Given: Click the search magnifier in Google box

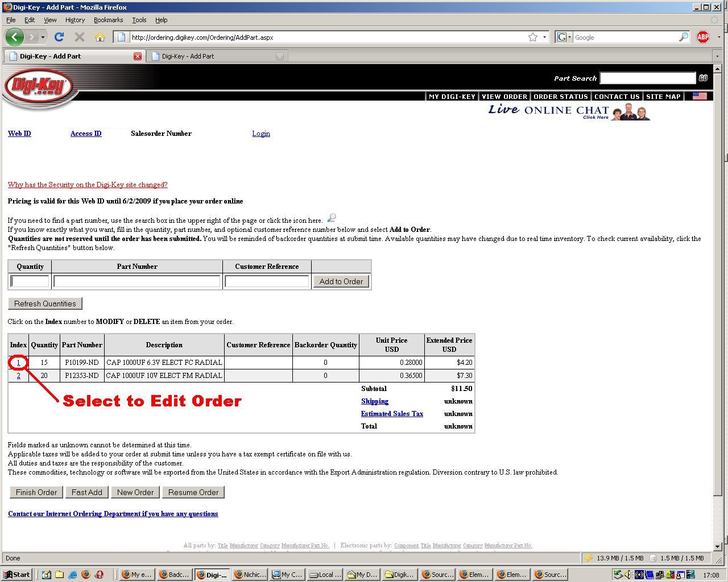Looking at the screenshot, I should (683, 37).
